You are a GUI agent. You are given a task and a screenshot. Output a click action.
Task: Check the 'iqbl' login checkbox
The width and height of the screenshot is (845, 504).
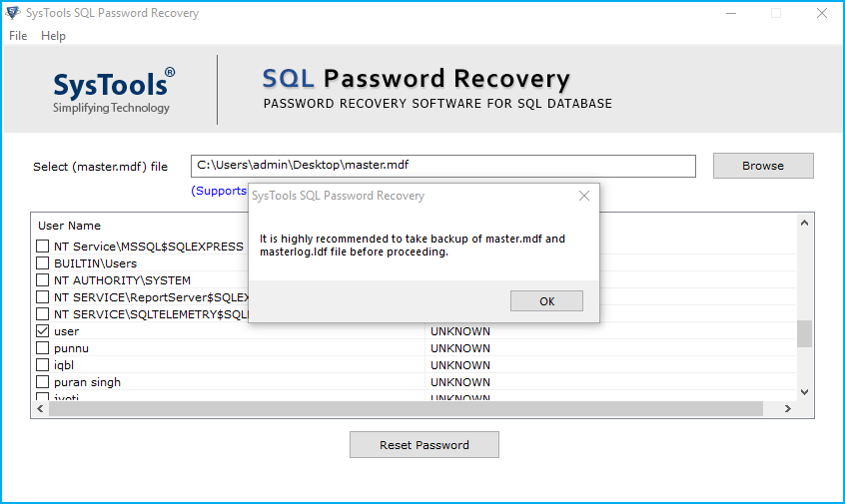pos(43,365)
